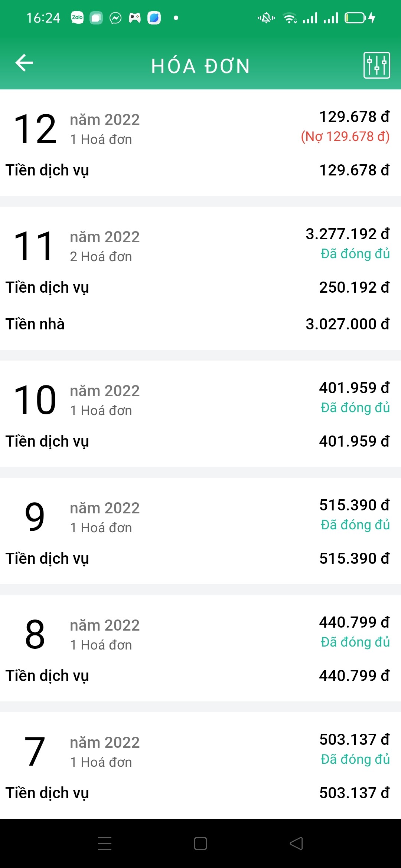Tap the back arrow in the header

(25, 63)
